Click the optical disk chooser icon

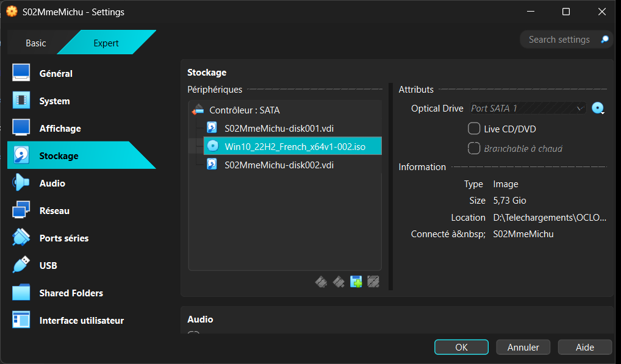[x=598, y=109]
